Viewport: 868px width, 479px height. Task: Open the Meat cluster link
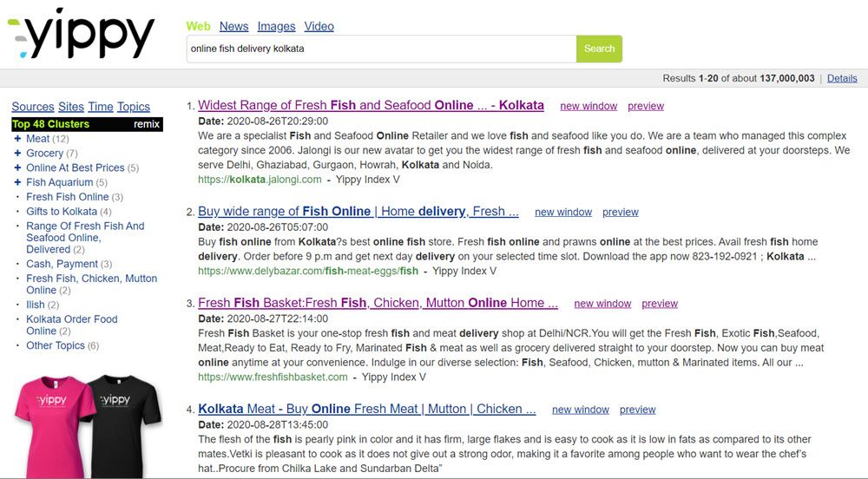(37, 139)
